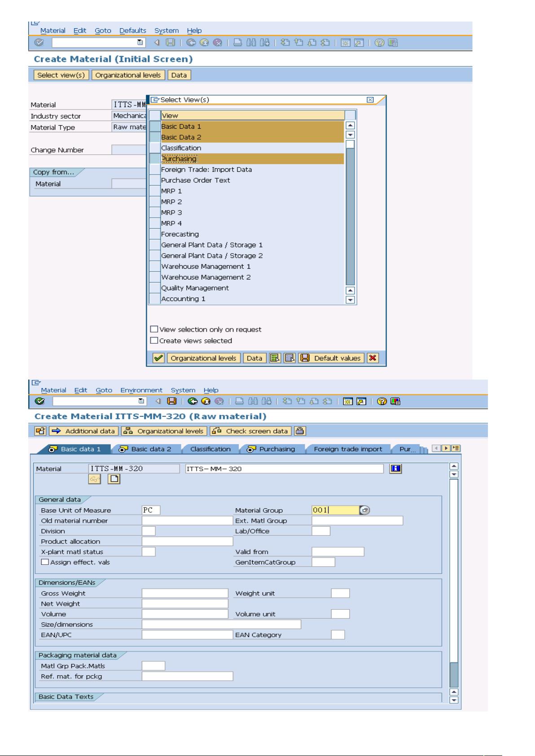Click the glasses display icon below Material field

click(95, 479)
